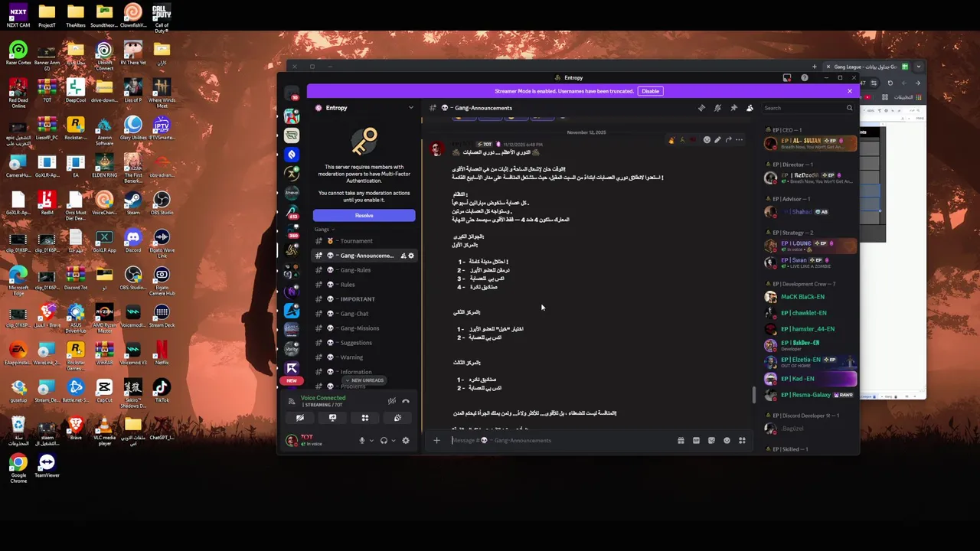This screenshot has width=980, height=551.
Task: Open the soundboard button
Action: coord(397,418)
